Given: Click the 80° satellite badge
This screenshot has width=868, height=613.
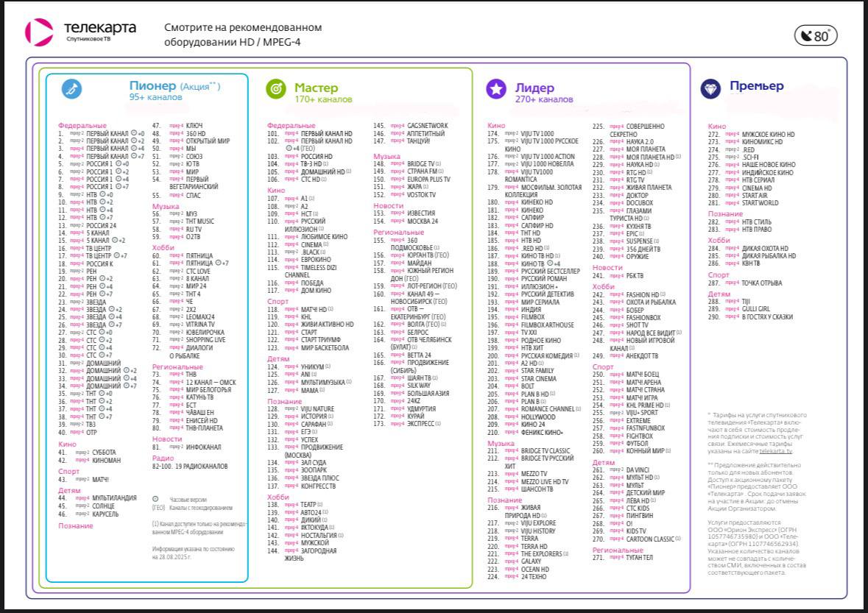Looking at the screenshot, I should tap(816, 36).
